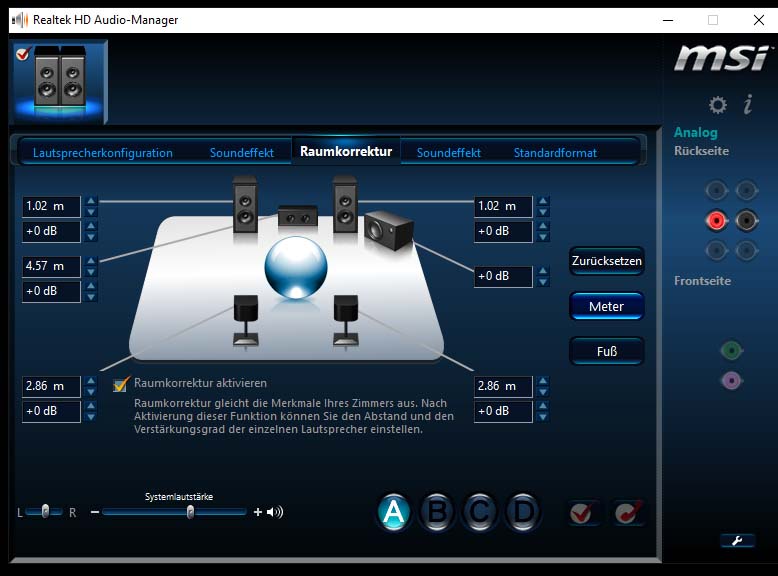Click the green front panel jack

tap(731, 350)
